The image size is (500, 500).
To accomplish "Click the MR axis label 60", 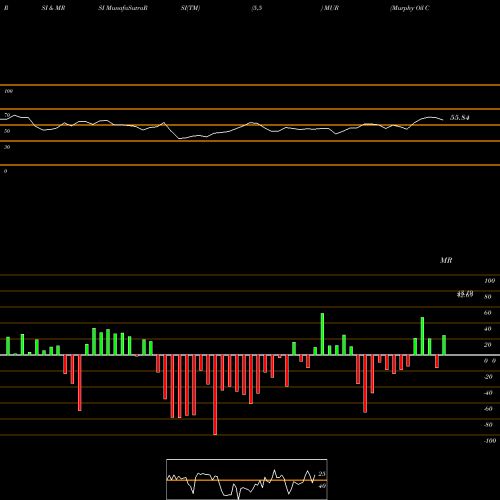I will pyautogui.click(x=488, y=313).
